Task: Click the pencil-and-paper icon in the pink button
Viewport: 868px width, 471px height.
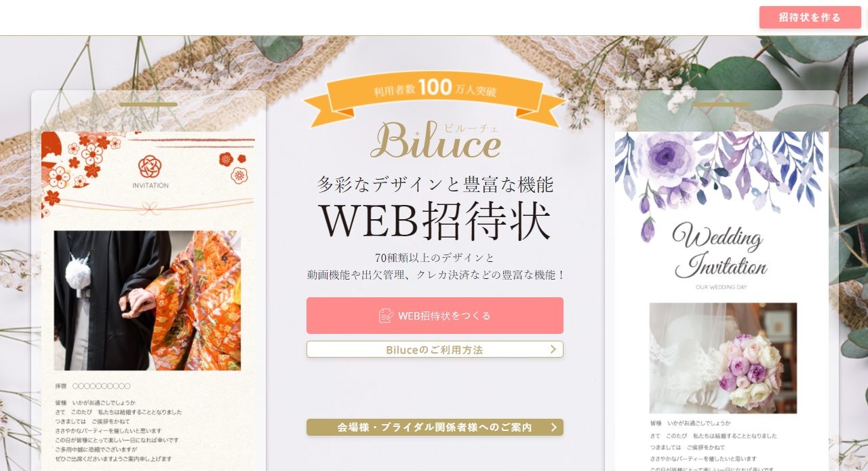Action: [386, 316]
